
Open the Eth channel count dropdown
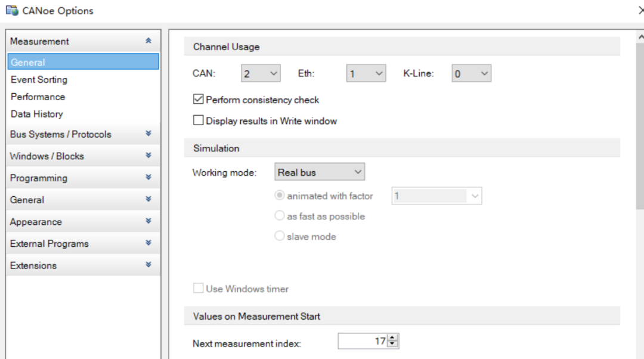366,73
